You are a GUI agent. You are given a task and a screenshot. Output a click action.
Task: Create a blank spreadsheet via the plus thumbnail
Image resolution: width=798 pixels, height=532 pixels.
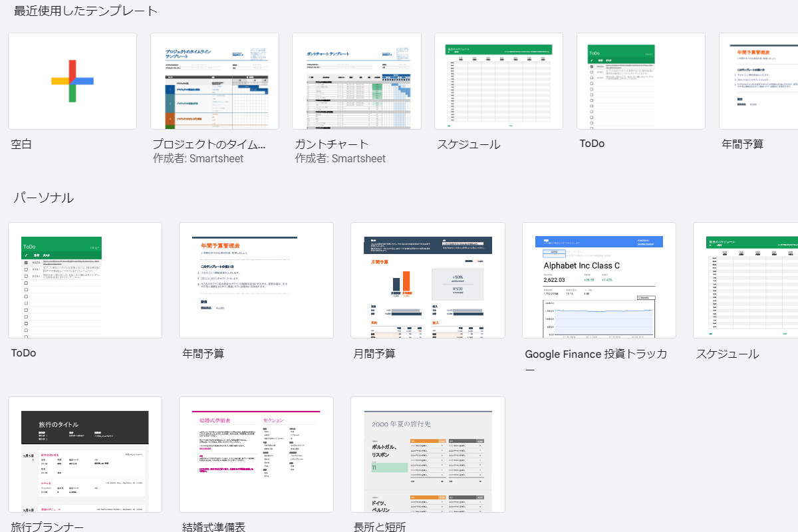coord(72,81)
